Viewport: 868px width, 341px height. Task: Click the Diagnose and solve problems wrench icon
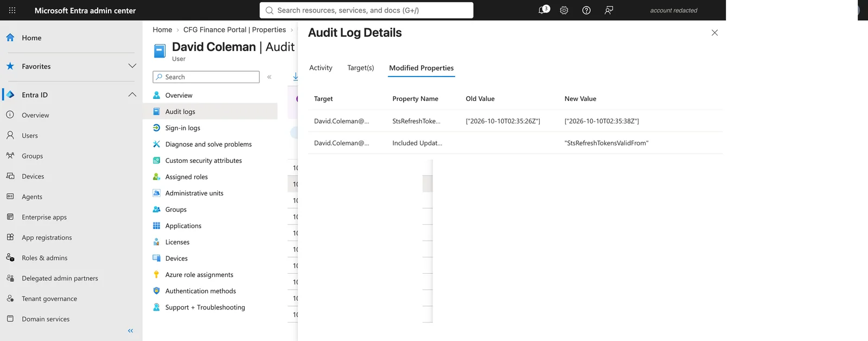pyautogui.click(x=156, y=144)
